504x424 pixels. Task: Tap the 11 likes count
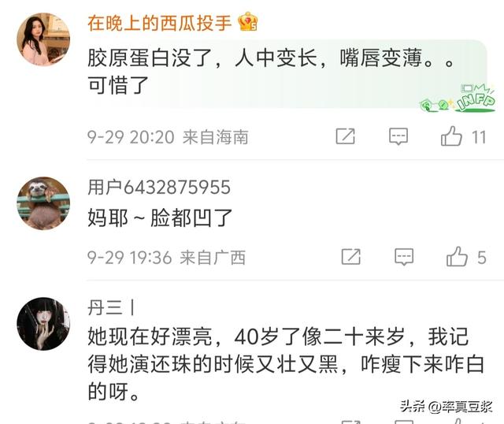pyautogui.click(x=479, y=137)
